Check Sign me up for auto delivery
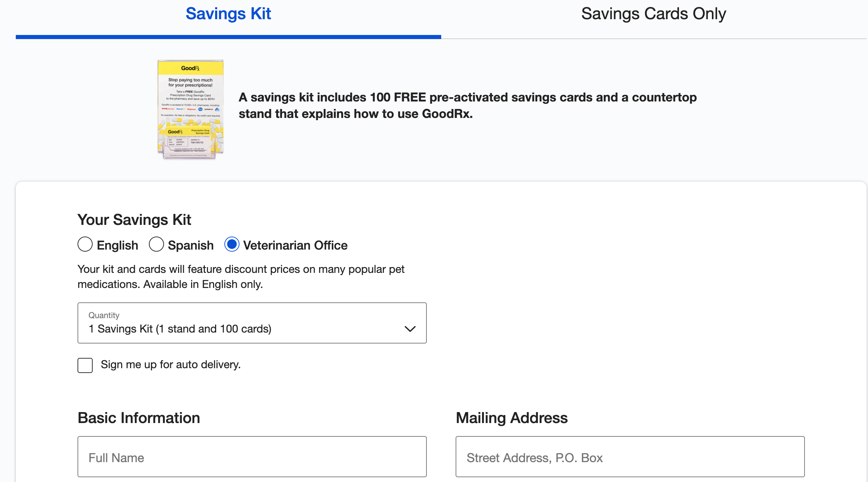Screen dimensions: 868x482 (x=85, y=365)
